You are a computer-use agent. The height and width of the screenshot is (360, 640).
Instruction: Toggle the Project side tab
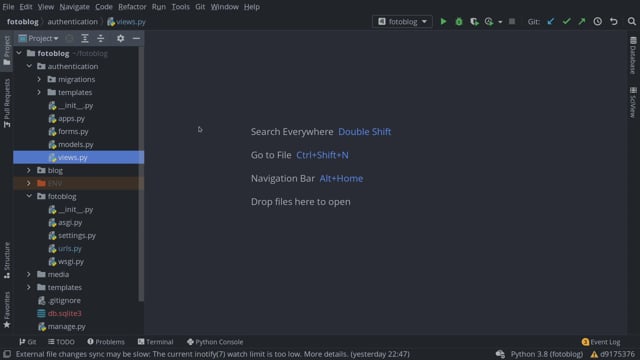pyautogui.click(x=7, y=51)
